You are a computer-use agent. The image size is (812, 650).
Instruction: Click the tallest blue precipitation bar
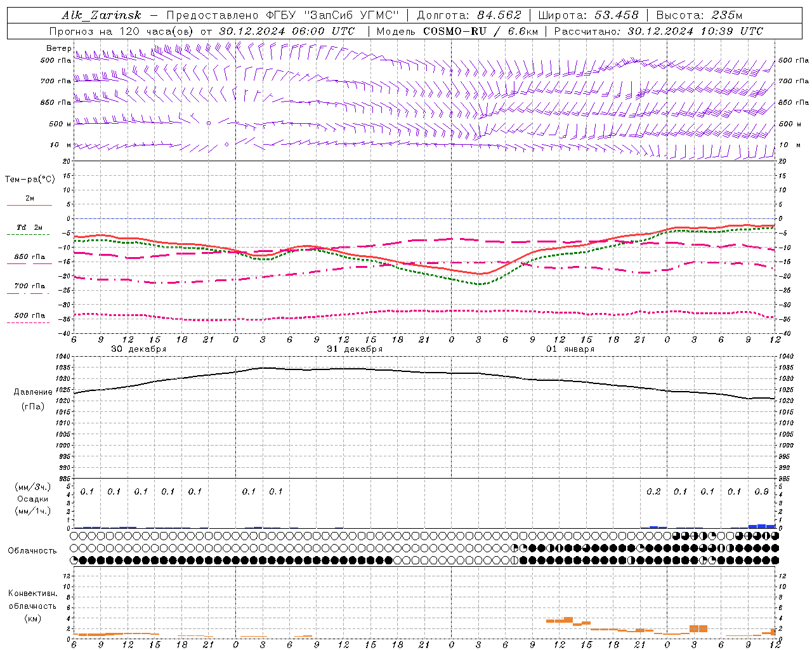click(x=761, y=526)
